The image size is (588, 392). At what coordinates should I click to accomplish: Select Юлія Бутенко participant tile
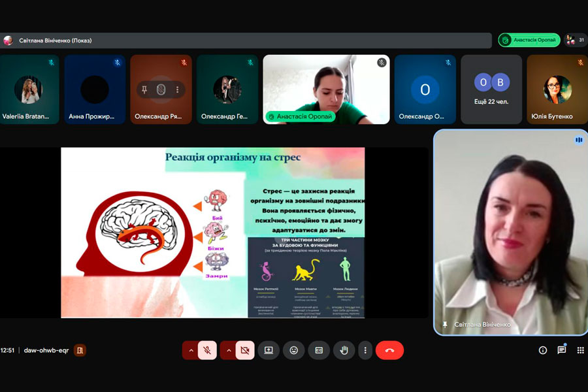click(557, 90)
